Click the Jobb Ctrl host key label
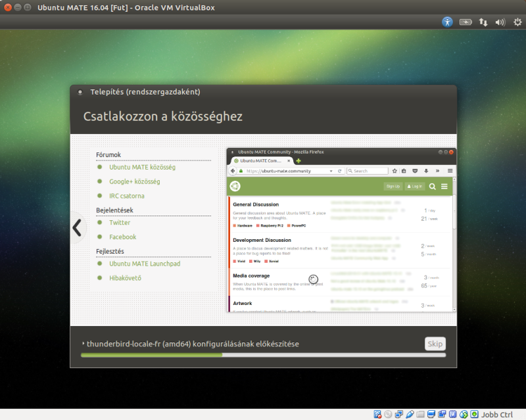This screenshot has width=526, height=420. click(x=497, y=415)
